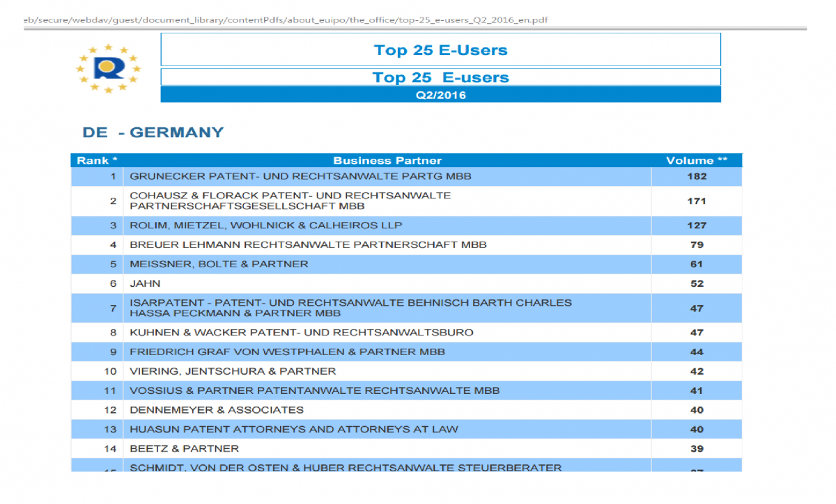Select rank number 4 beside BREUER LEHMANN

pos(113,244)
